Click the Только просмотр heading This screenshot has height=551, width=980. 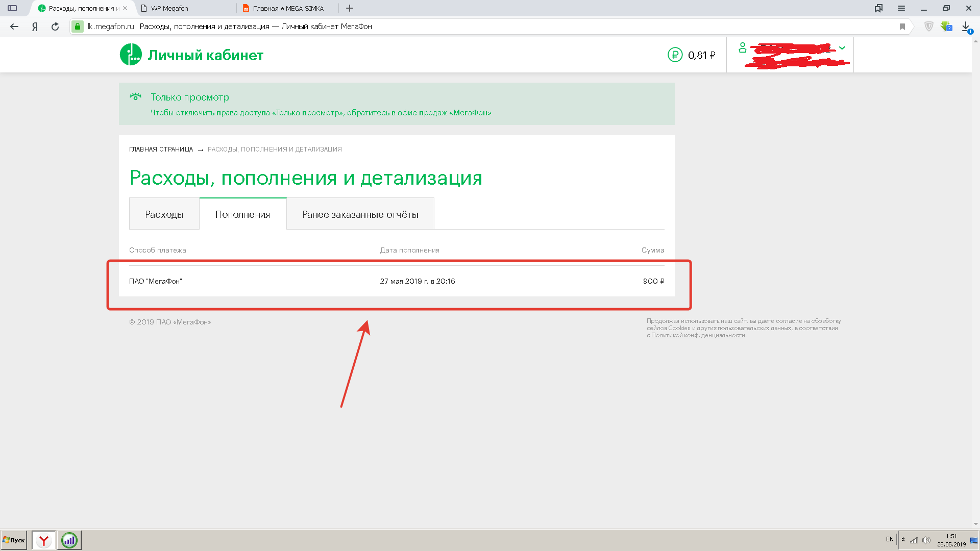click(x=190, y=97)
